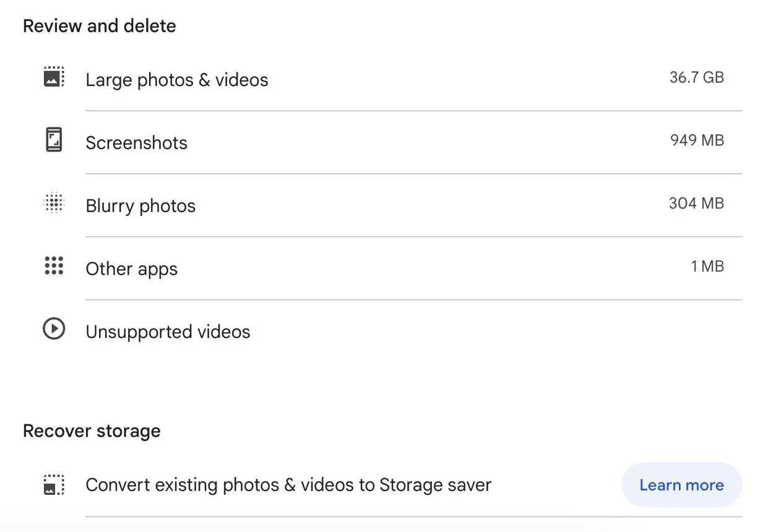This screenshot has width=784, height=532.
Task: Click the 36.7 GB size value
Action: click(x=697, y=78)
